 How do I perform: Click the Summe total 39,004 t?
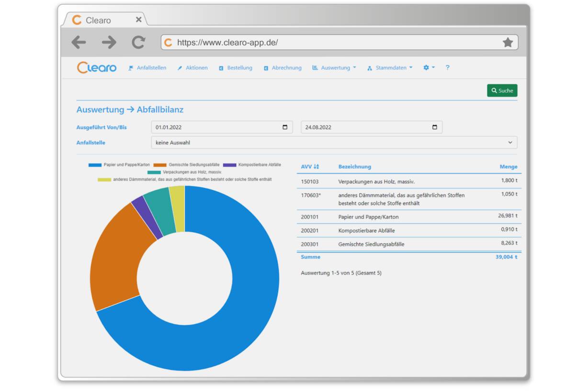click(x=507, y=257)
